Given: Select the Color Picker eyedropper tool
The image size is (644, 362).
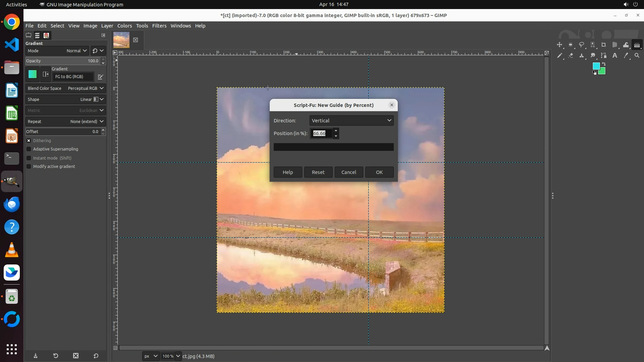Looking at the screenshot, I should (x=626, y=56).
